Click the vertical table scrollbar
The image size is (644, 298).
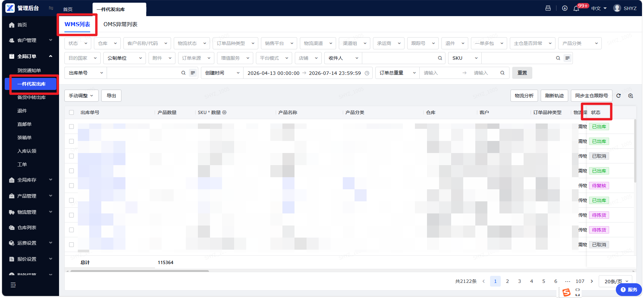click(x=635, y=151)
